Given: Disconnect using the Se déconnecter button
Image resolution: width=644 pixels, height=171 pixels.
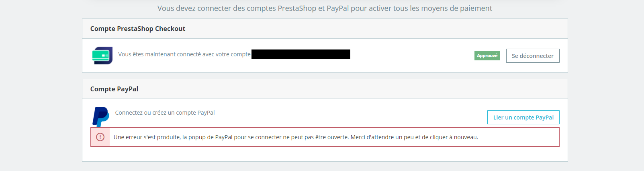Looking at the screenshot, I should [x=533, y=56].
